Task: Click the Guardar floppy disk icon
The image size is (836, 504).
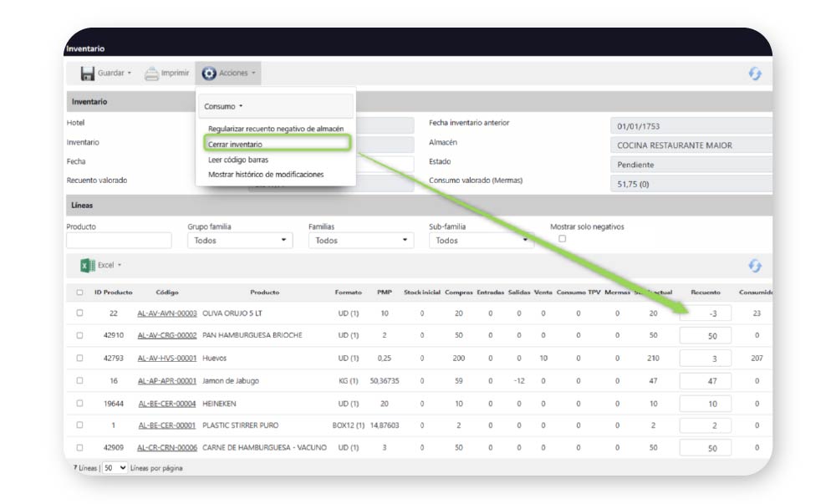Action: pyautogui.click(x=87, y=74)
